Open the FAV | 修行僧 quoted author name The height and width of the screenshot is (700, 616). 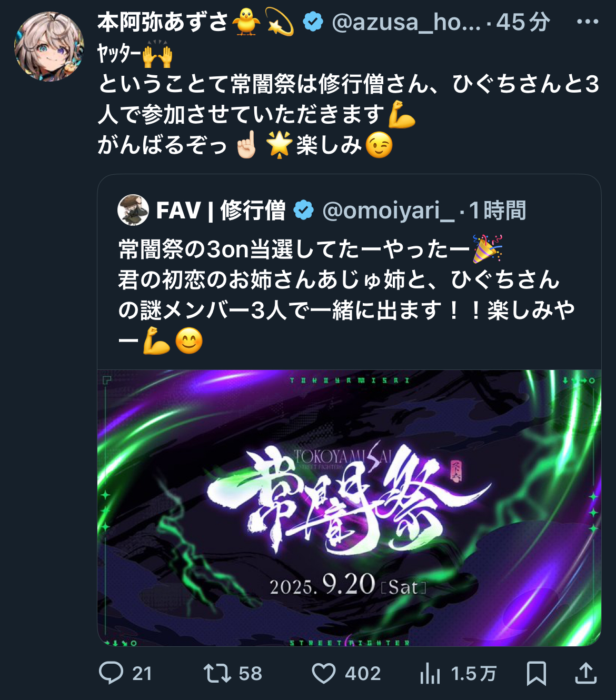221,210
